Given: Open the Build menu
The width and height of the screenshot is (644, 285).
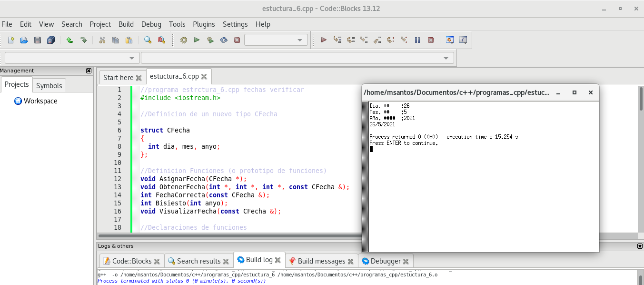Looking at the screenshot, I should pyautogui.click(x=126, y=24).
